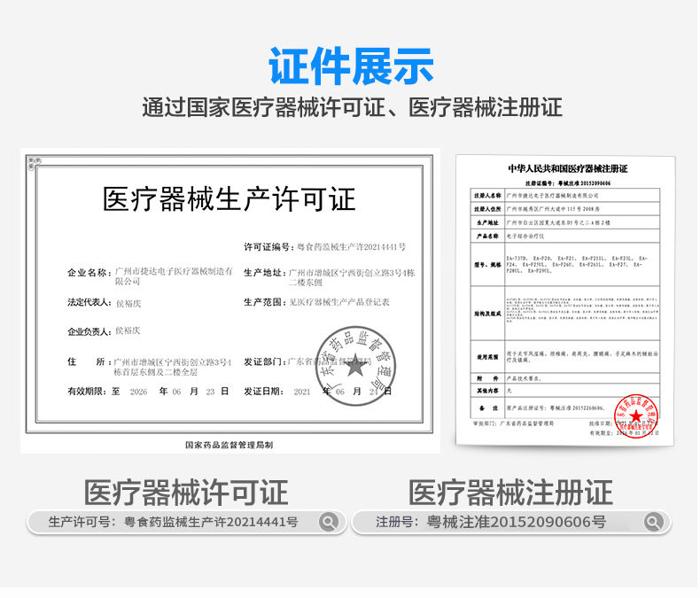
Task: Click the 适用范围 row
Action: click(565, 356)
